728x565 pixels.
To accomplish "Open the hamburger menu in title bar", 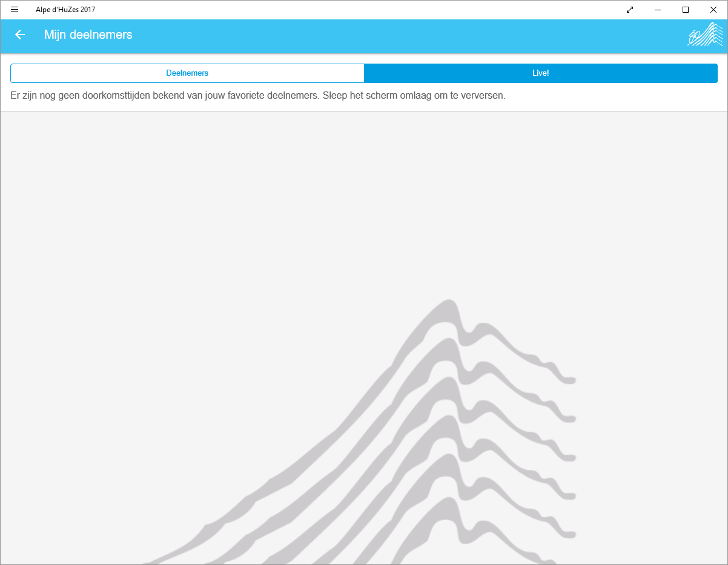I will (x=15, y=10).
